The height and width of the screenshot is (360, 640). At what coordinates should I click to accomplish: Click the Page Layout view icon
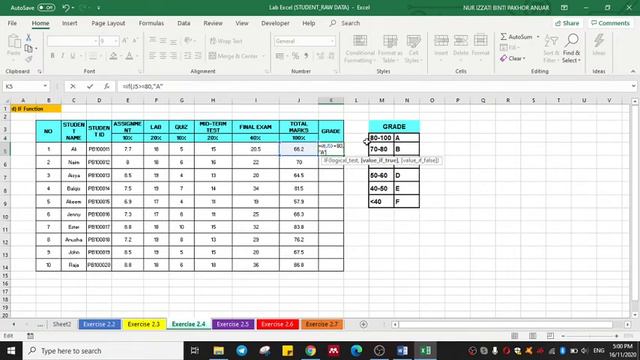pyautogui.click(x=532, y=336)
